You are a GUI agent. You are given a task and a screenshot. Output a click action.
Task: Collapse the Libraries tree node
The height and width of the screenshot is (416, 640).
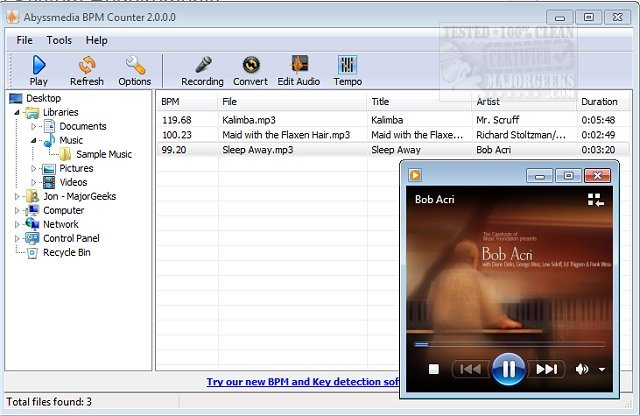point(17,112)
